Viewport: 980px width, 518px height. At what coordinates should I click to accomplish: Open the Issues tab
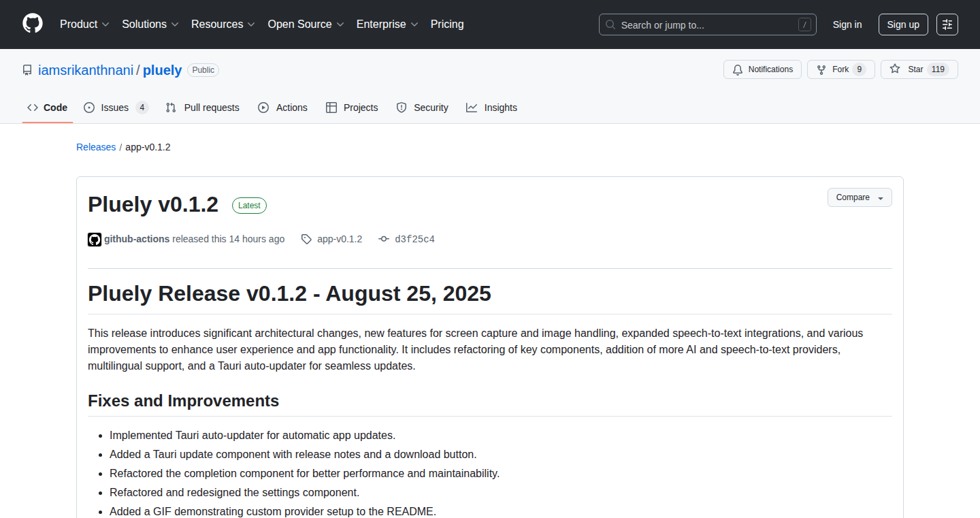pos(116,108)
